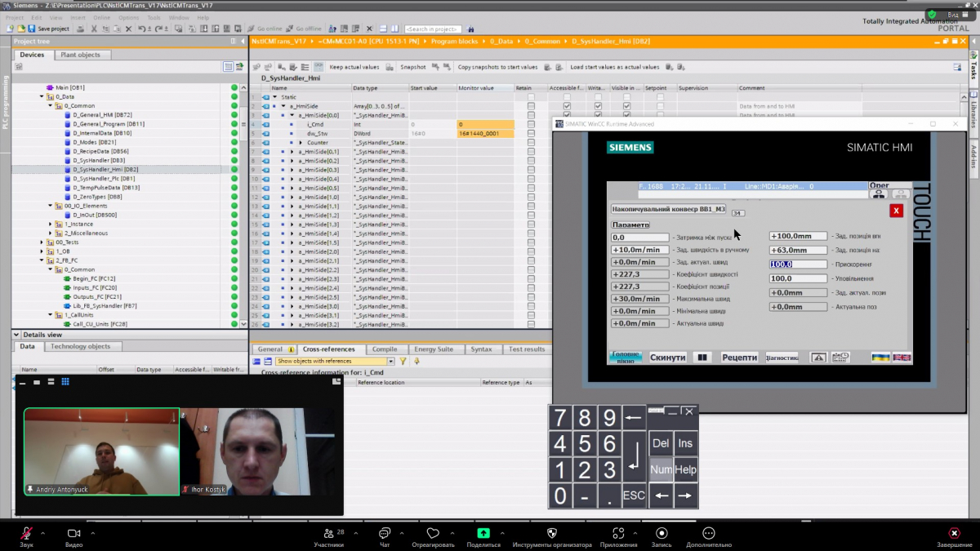Collapse the Details view panel
The image size is (980, 551).
17,335
